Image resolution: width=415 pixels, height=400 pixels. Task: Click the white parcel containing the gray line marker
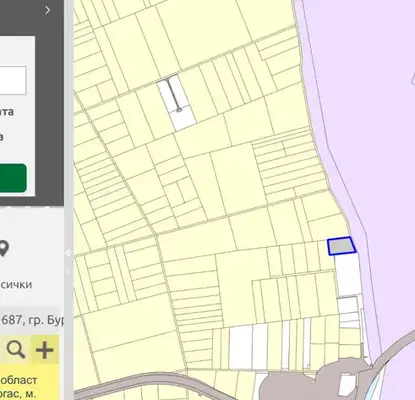[176, 102]
